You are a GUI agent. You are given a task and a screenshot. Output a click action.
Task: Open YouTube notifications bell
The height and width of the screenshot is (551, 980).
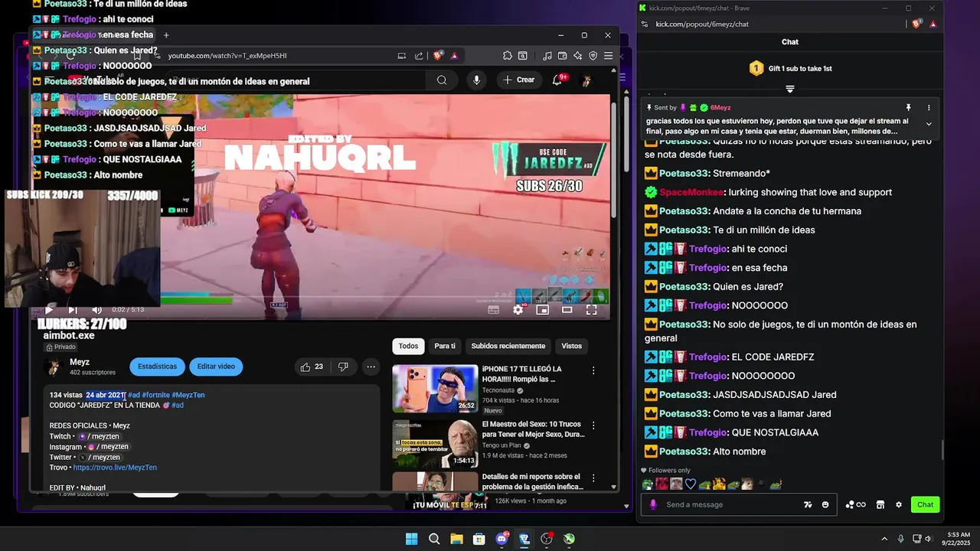[x=557, y=80]
